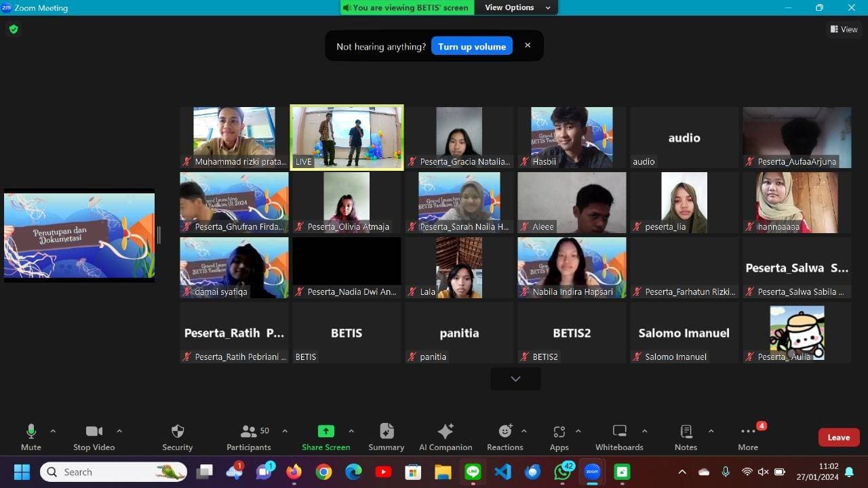Open share options arrow beside Share Screen
Image resolution: width=868 pixels, height=488 pixels.
351,431
